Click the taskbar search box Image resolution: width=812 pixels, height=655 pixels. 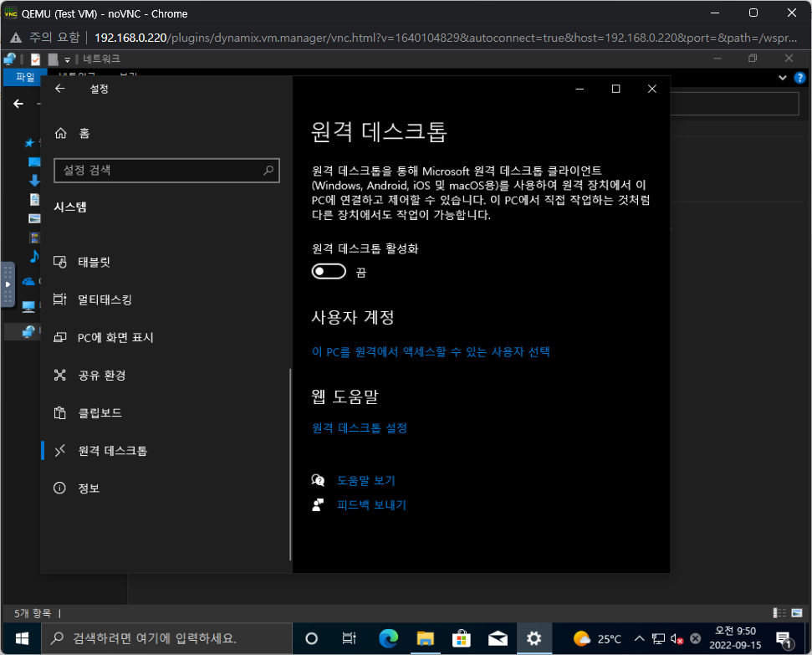pyautogui.click(x=166, y=638)
